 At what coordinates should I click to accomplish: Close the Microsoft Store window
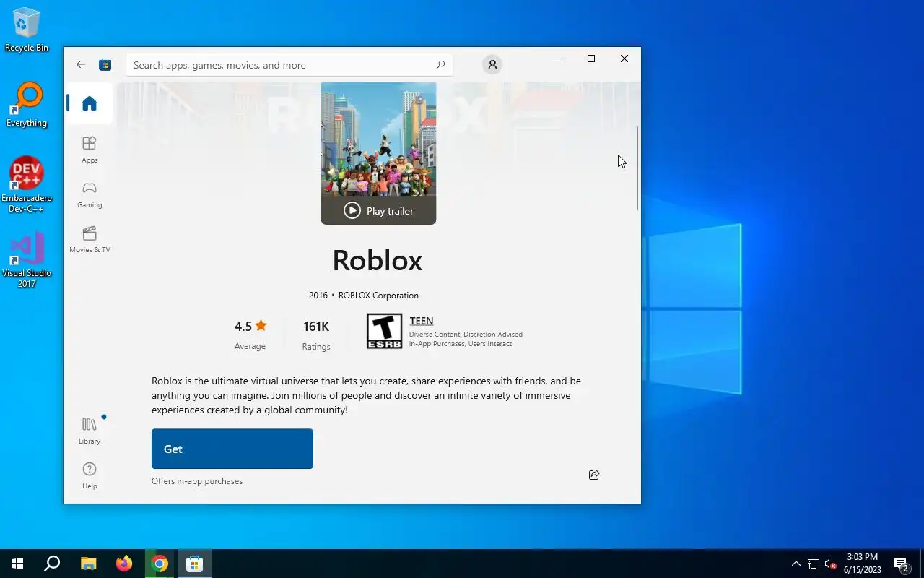[x=624, y=59]
